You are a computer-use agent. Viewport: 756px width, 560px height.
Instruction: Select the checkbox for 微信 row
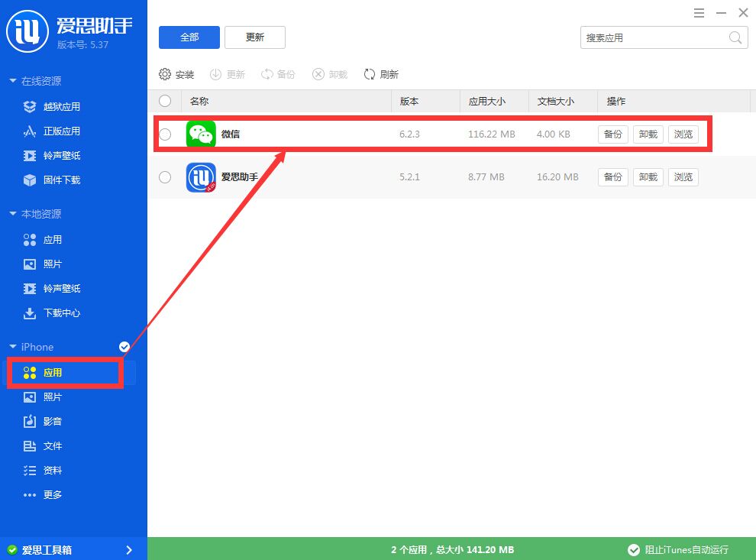tap(165, 134)
